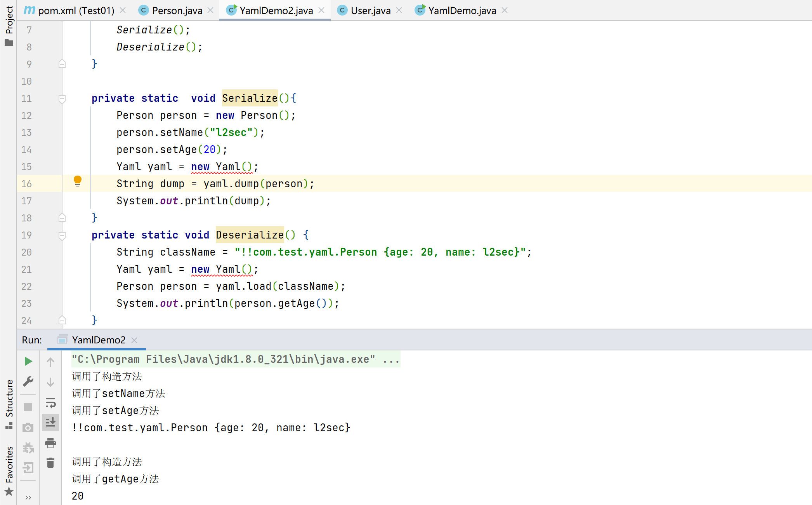Toggle soft-wrap in console output
Viewport: 812px width, 505px height.
point(50,402)
